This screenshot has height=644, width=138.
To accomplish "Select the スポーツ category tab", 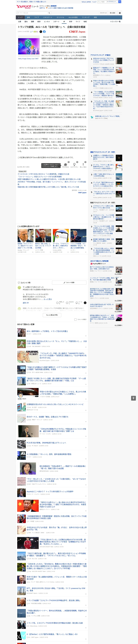I will (56, 21).
